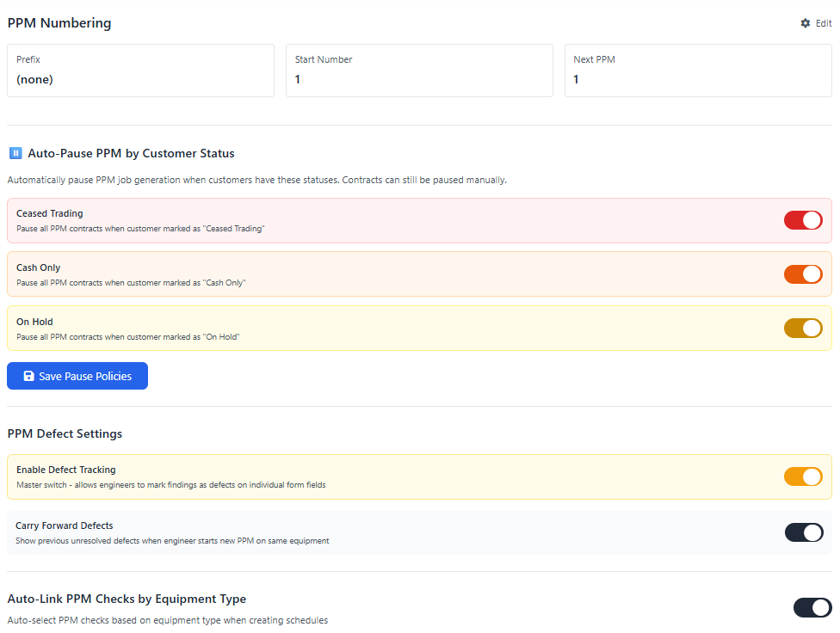Click the floppy disk save icon
Screen dimensions: 840x633
pyautogui.click(x=29, y=376)
